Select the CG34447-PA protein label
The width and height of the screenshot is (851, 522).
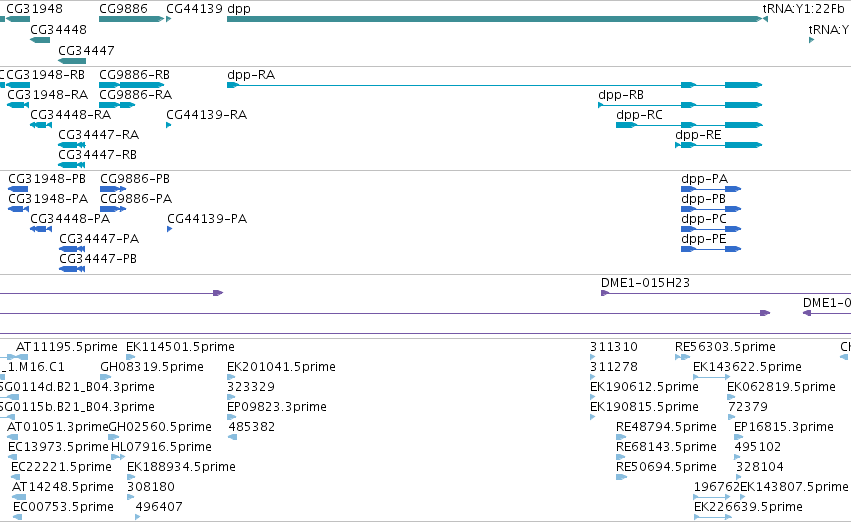point(99,239)
